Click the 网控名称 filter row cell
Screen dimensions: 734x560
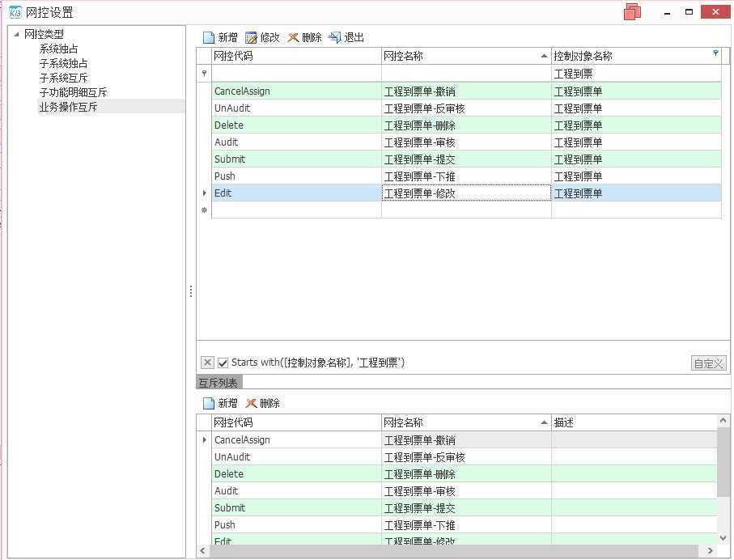pos(466,74)
